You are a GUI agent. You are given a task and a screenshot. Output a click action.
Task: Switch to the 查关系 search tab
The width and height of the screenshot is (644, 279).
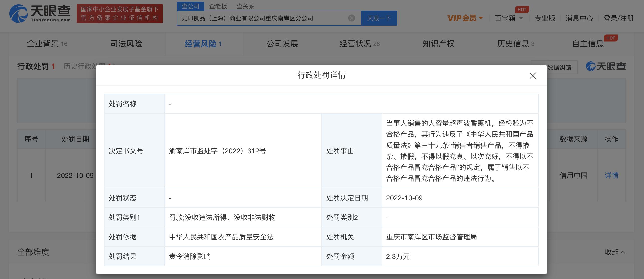click(x=245, y=6)
